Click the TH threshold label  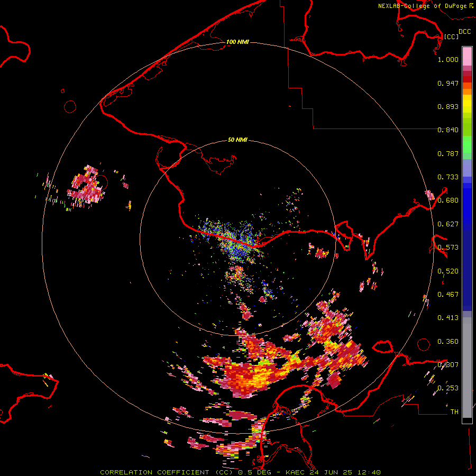click(454, 412)
